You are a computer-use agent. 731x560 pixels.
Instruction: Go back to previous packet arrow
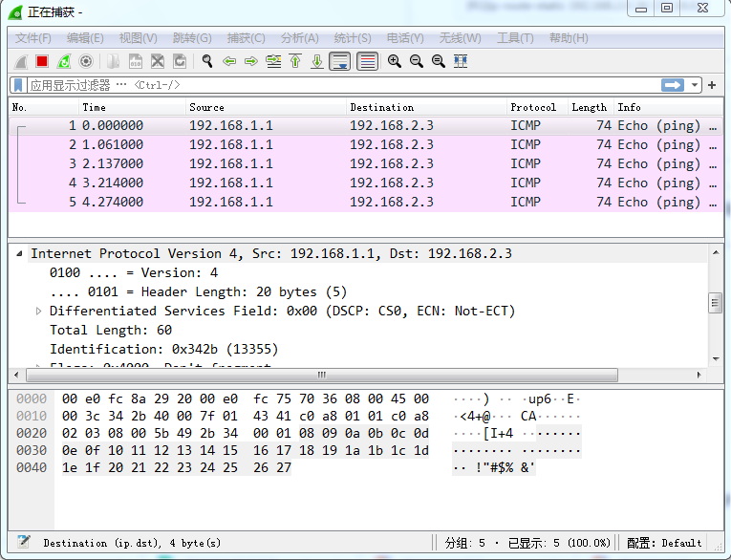pos(229,61)
